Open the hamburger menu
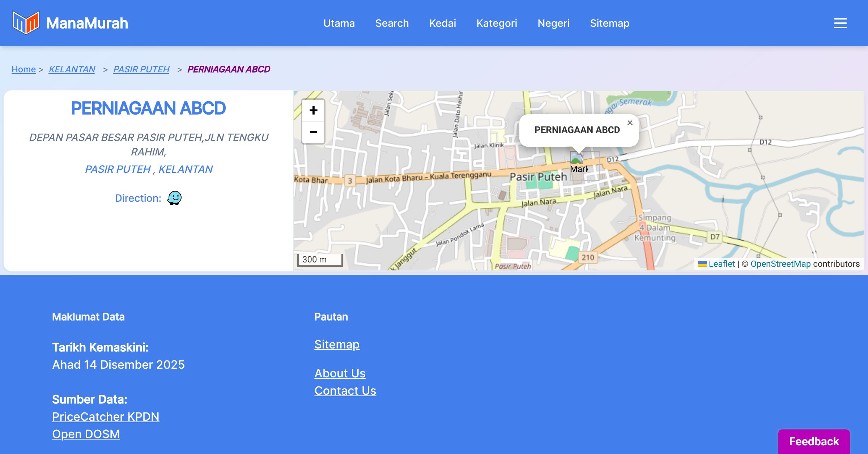 840,23
